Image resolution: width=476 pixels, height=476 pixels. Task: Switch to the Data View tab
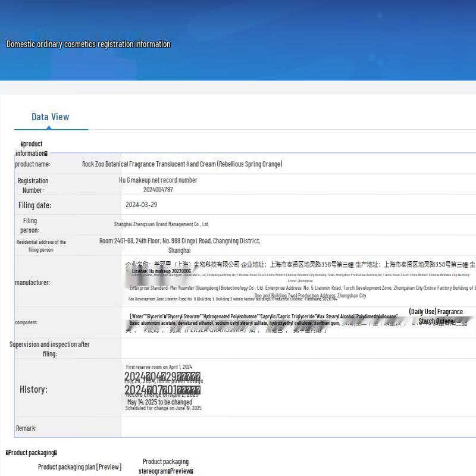coord(51,117)
